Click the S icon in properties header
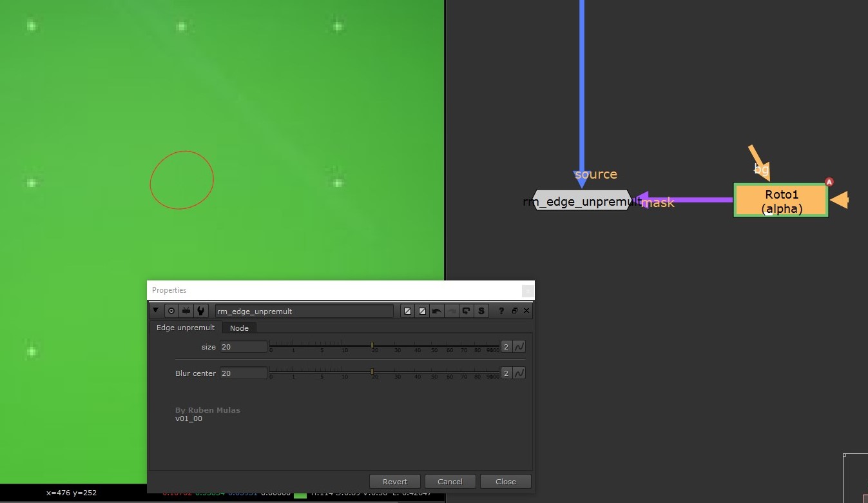The image size is (868, 503). [x=481, y=311]
